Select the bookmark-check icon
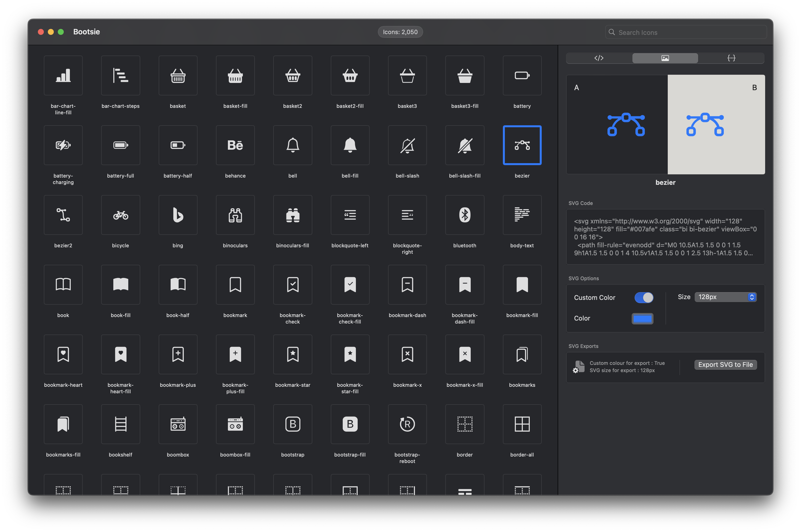Image resolution: width=801 pixels, height=532 pixels. (x=292, y=285)
